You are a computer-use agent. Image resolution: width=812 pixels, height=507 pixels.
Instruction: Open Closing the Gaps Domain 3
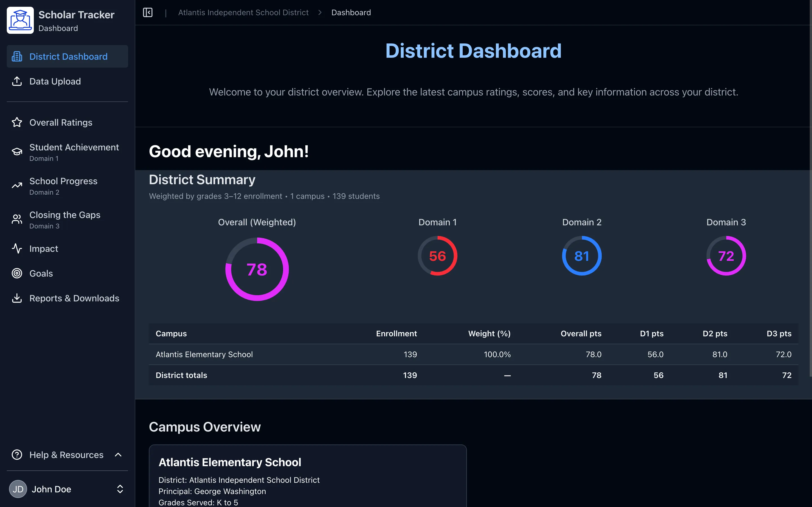65,219
